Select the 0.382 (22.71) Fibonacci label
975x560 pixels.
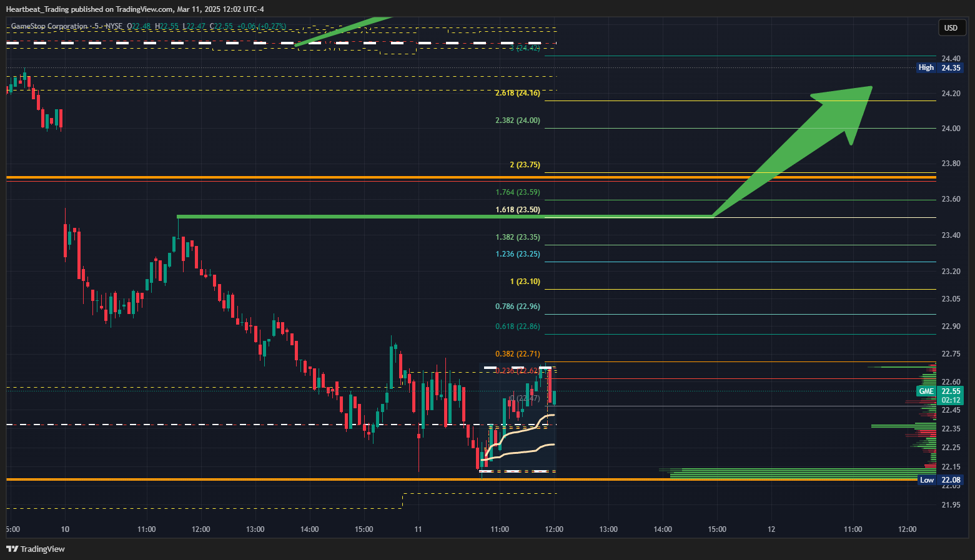tap(518, 354)
